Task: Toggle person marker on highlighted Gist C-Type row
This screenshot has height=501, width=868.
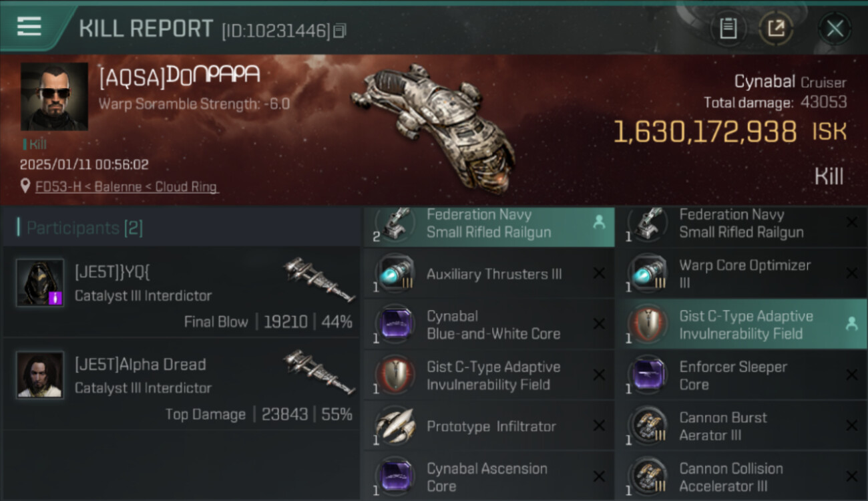Action: (x=851, y=324)
